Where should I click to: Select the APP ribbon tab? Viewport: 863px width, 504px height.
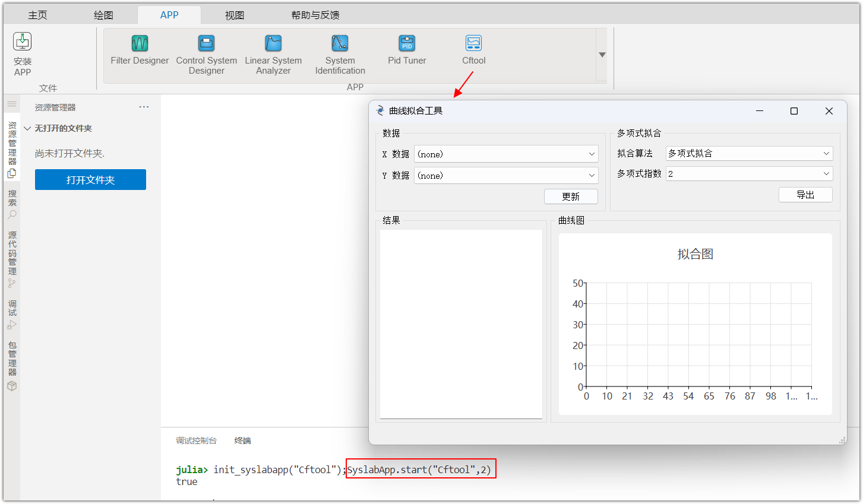coord(169,15)
